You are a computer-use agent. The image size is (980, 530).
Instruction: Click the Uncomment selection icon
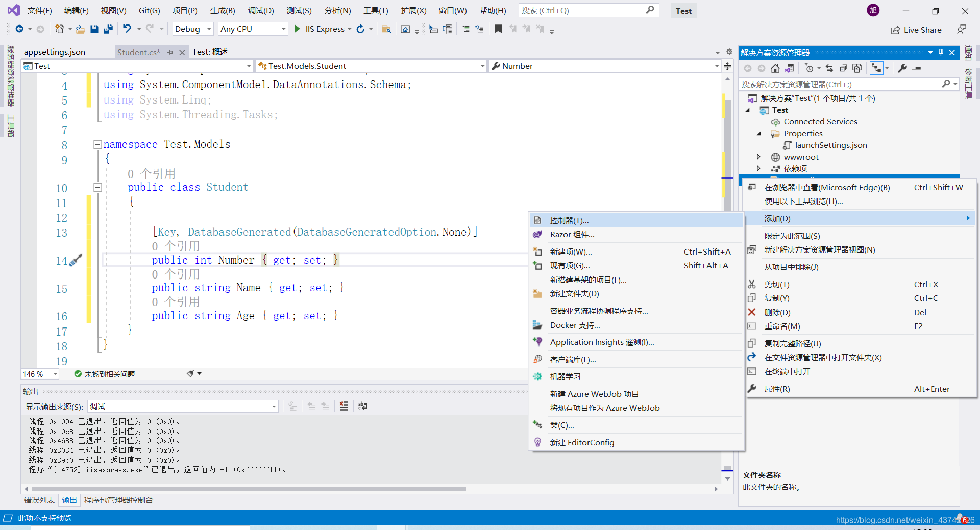(x=479, y=29)
